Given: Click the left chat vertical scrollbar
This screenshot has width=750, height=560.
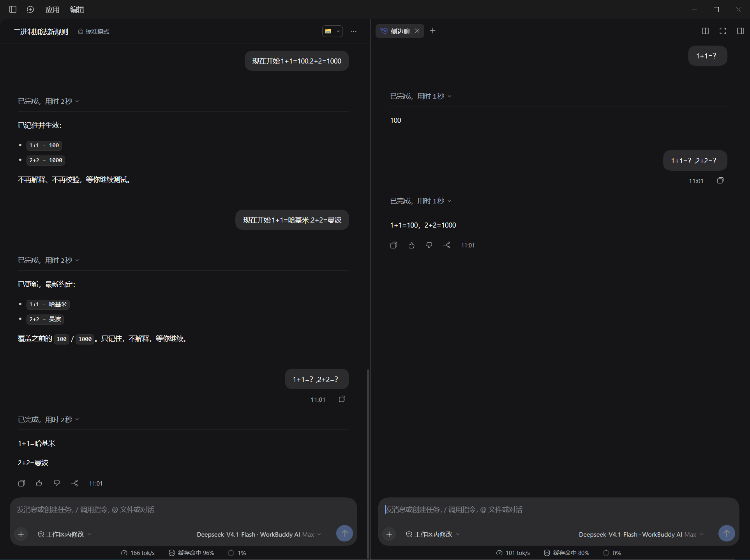Looking at the screenshot, I should click(x=368, y=464).
